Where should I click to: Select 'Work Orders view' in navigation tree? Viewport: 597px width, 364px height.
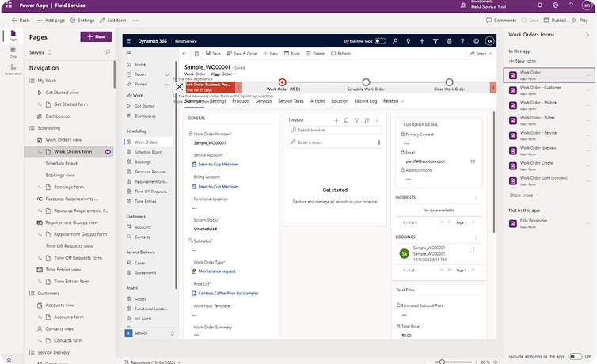coord(63,139)
